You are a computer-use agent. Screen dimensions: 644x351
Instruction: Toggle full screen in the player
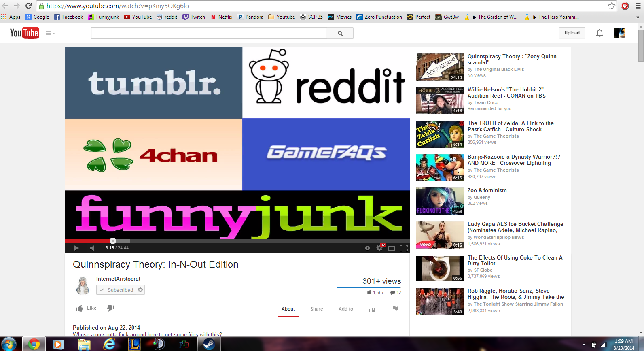coord(404,248)
